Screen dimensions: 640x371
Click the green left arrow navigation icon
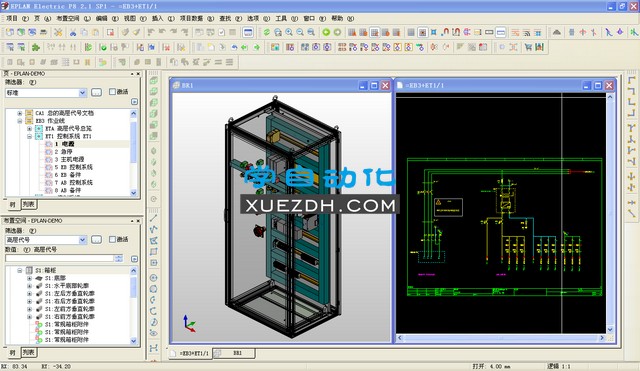click(x=245, y=47)
